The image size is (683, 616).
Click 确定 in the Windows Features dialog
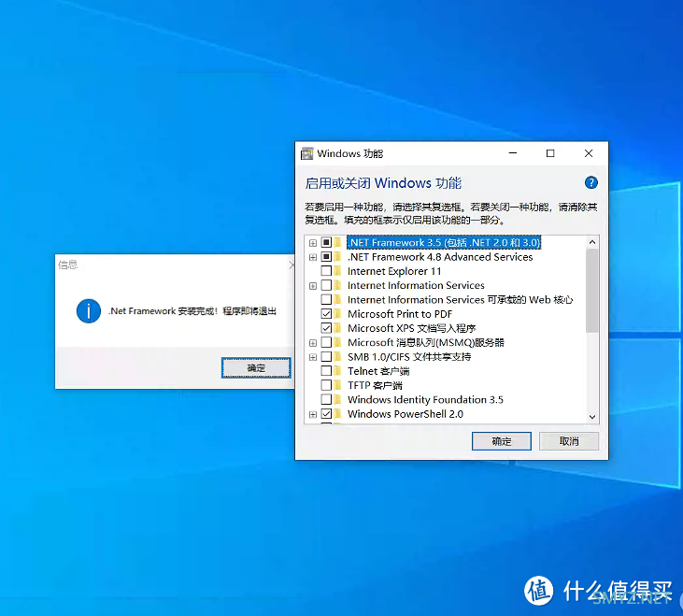pyautogui.click(x=502, y=441)
